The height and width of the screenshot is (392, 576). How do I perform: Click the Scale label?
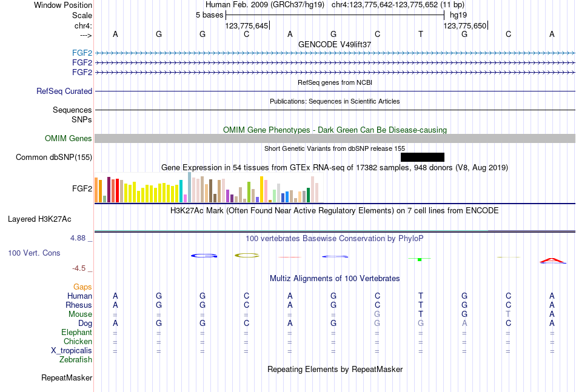click(x=82, y=15)
